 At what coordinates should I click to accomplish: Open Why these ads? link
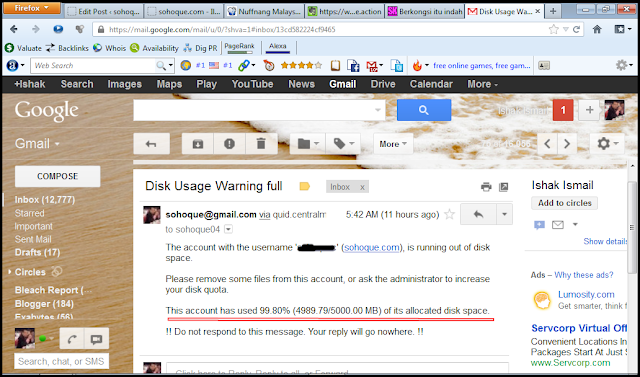[584, 275]
